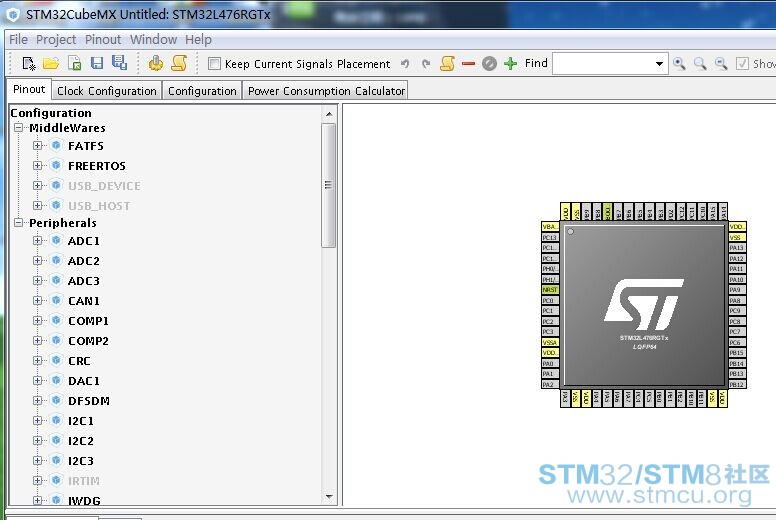
Task: Click inside the Find input field
Action: click(x=603, y=64)
